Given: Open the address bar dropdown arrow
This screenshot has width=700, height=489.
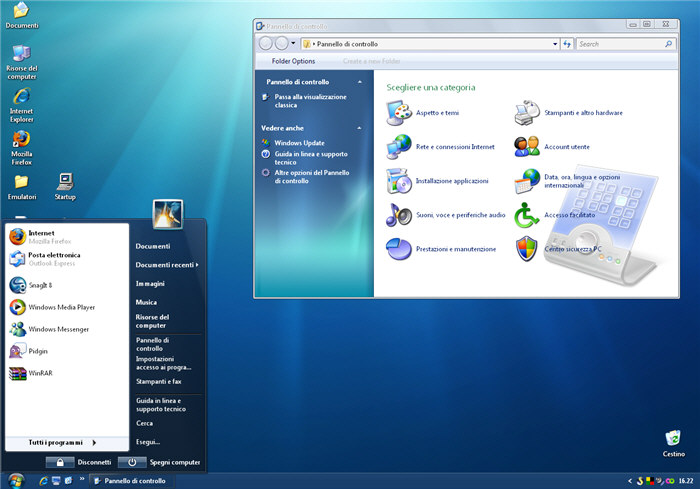Looking at the screenshot, I should (x=555, y=44).
